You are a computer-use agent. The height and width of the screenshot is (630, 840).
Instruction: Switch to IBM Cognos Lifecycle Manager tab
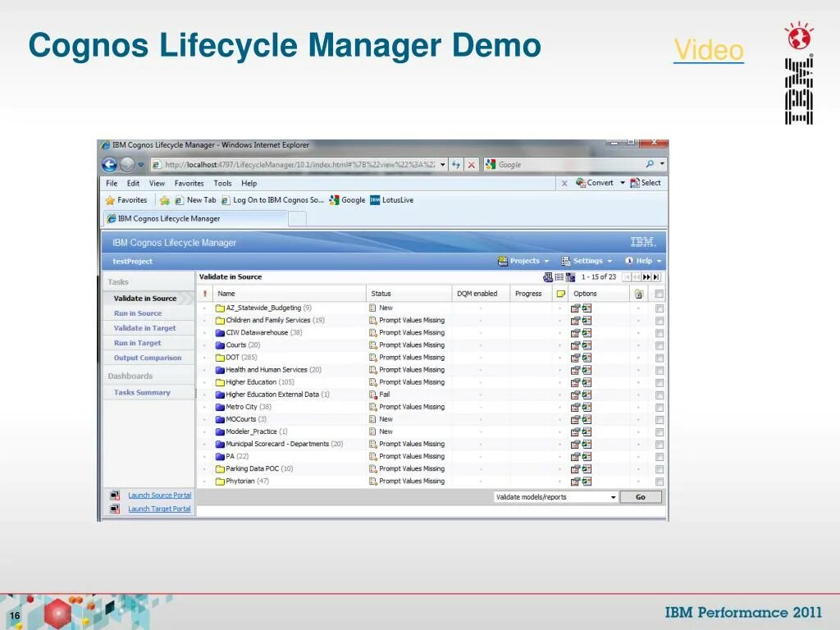click(194, 218)
